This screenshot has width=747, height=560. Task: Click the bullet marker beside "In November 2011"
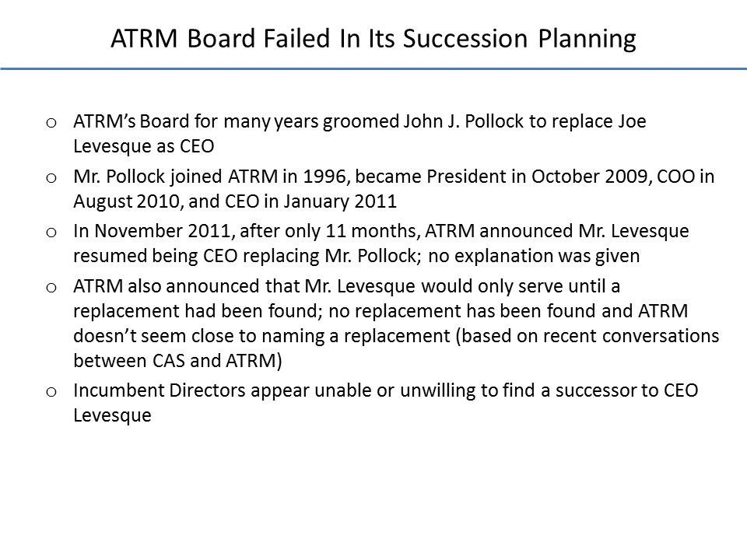tap(51, 232)
